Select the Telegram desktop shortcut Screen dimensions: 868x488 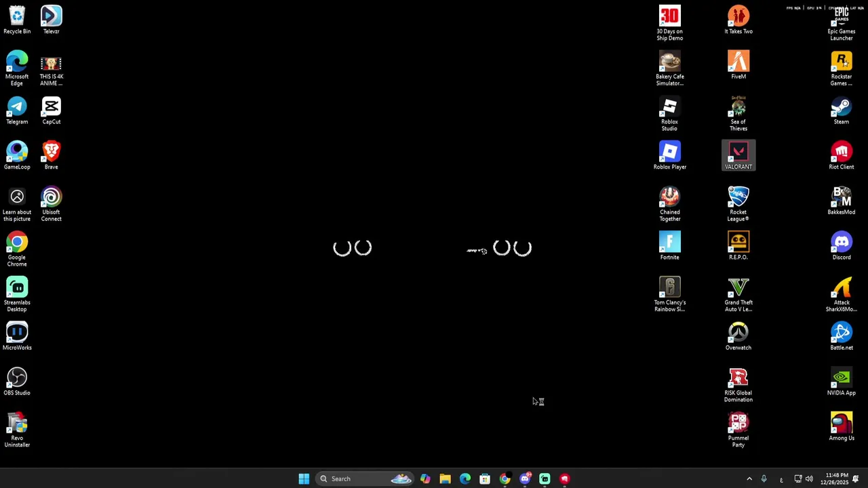(17, 110)
